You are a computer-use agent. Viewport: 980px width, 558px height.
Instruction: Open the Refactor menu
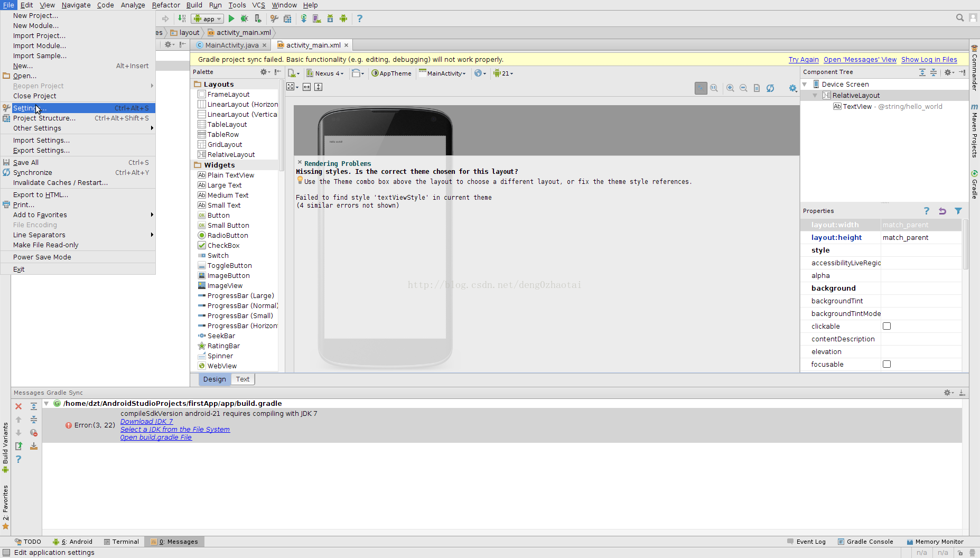point(166,5)
